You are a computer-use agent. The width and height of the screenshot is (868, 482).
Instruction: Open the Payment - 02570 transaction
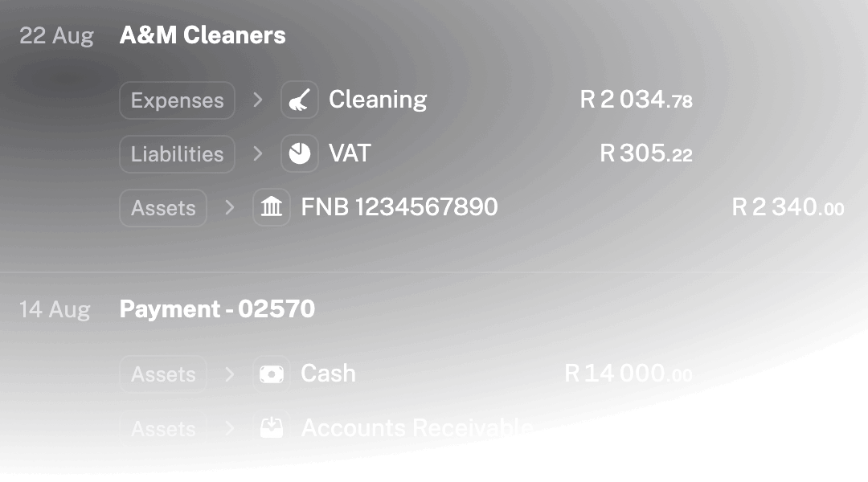point(217,309)
